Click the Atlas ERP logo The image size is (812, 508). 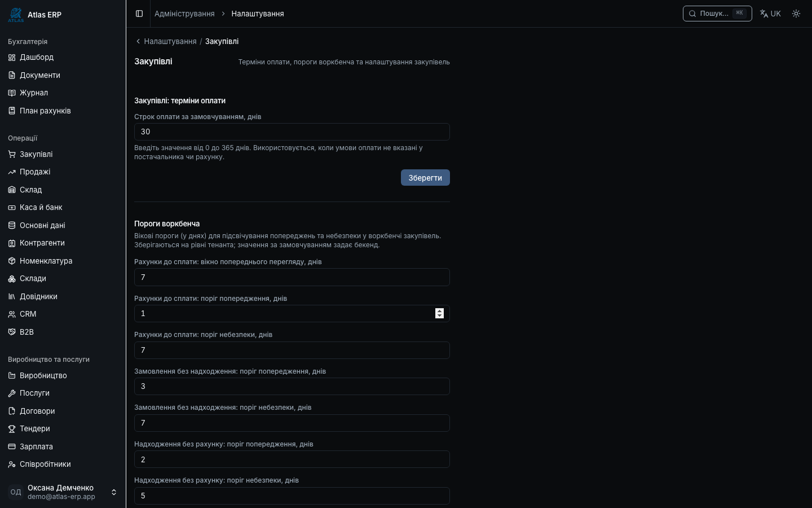tap(16, 15)
